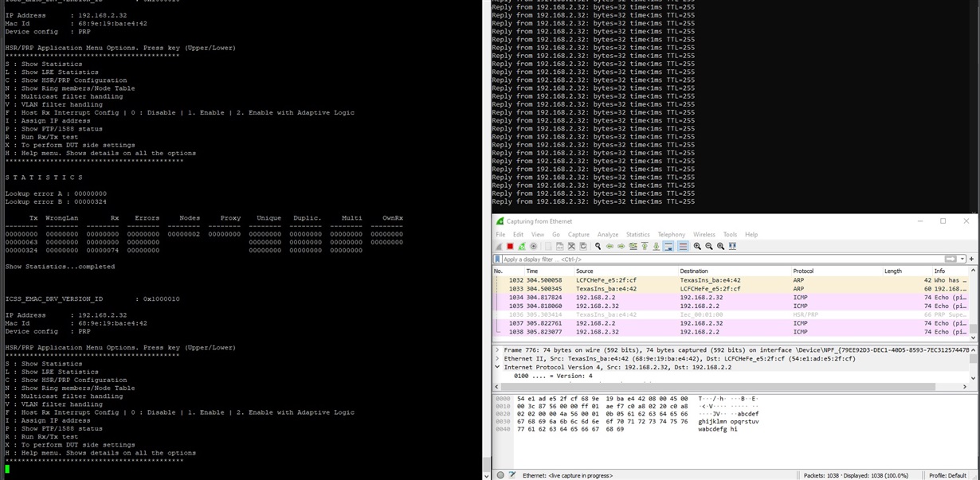Open the Statistics menu
This screenshot has height=480, width=980.
point(637,235)
